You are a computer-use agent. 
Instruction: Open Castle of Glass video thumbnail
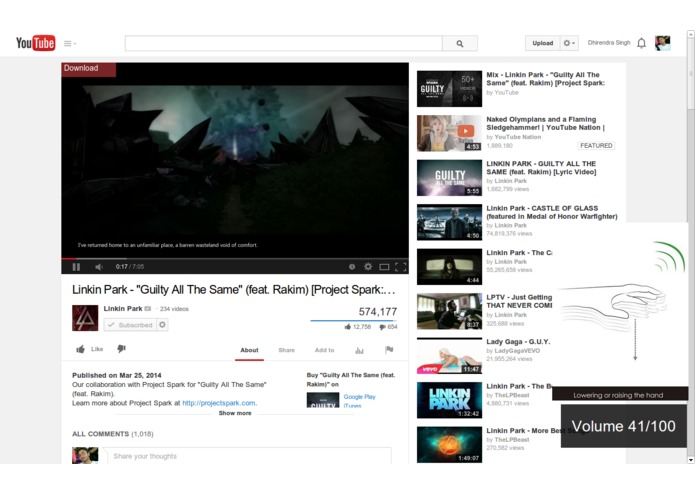(449, 222)
